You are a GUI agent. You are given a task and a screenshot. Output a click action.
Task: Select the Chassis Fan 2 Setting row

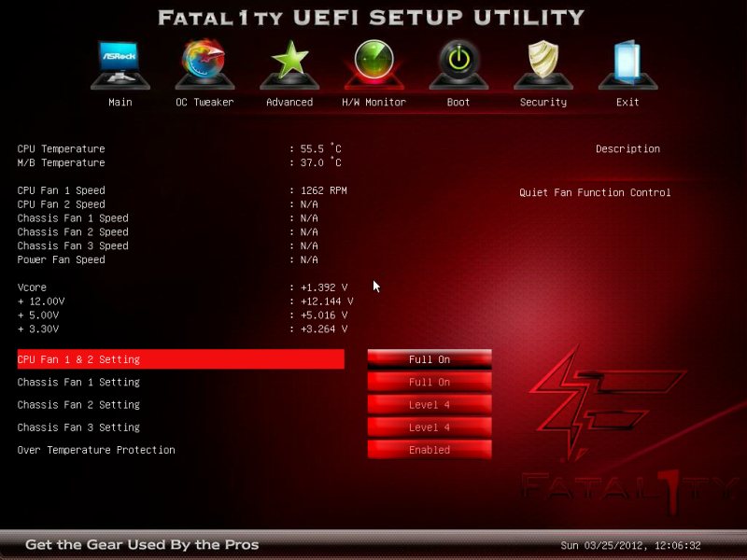pos(78,405)
